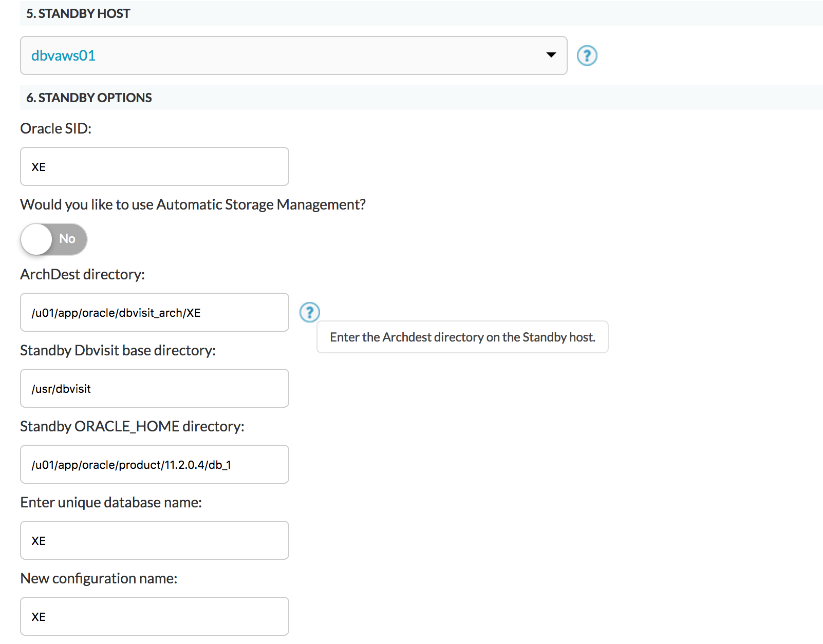Image resolution: width=823 pixels, height=644 pixels.
Task: Toggle Automatic Storage Management switch
Action: click(x=54, y=239)
